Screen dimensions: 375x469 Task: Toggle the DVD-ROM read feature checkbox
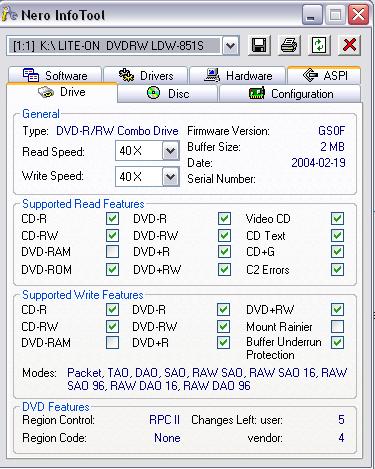[112, 269]
